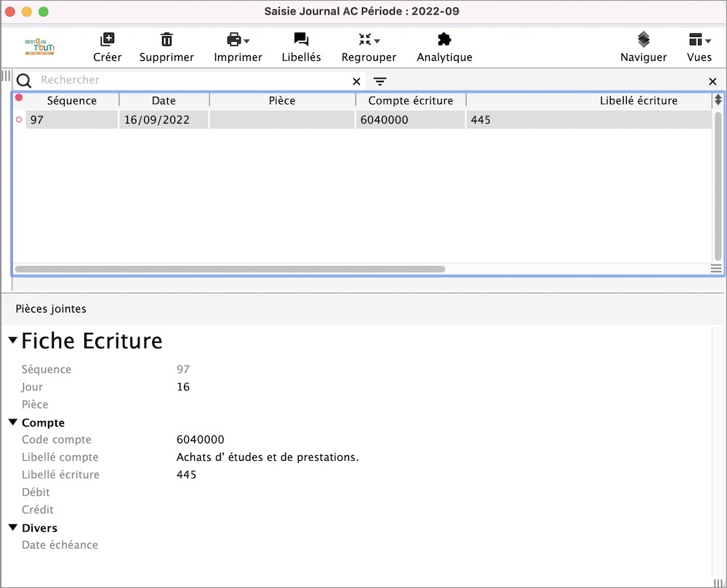Click the Séquence value 97 in form

click(183, 369)
